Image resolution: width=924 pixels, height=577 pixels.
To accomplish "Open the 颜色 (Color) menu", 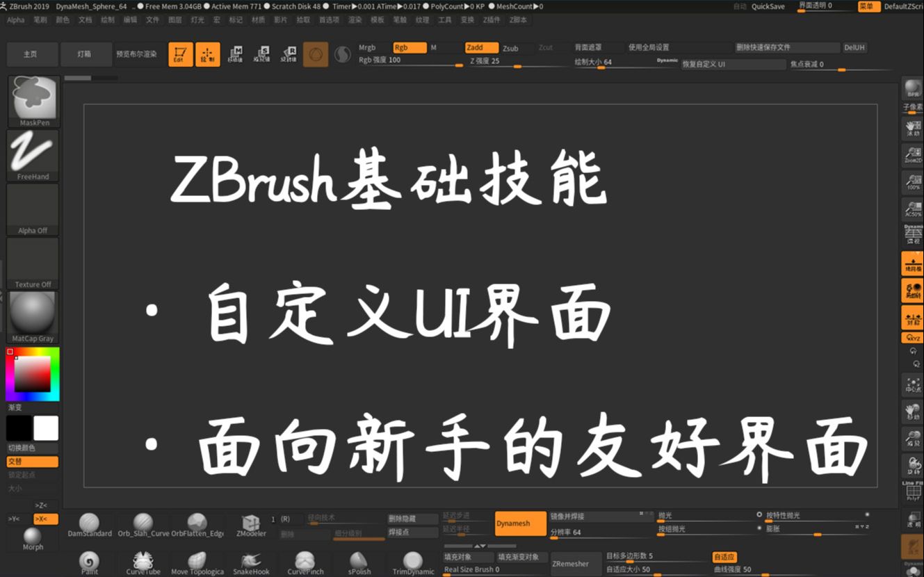I will 63,20.
